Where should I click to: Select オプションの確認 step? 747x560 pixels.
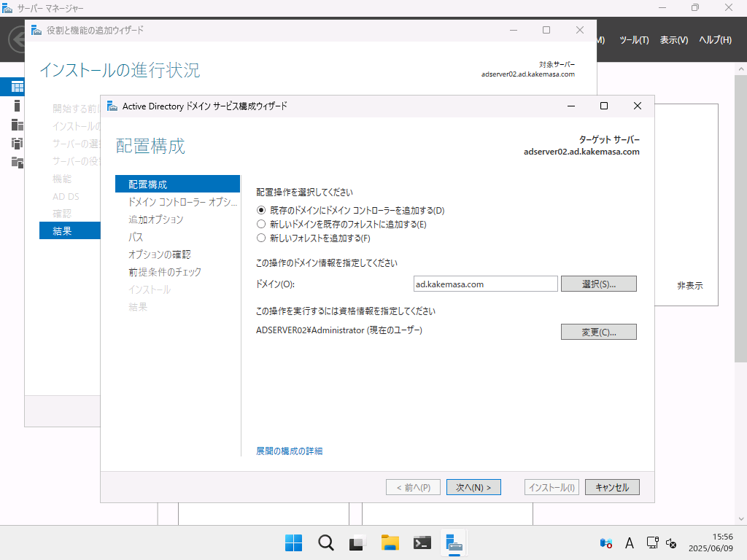[x=160, y=254]
